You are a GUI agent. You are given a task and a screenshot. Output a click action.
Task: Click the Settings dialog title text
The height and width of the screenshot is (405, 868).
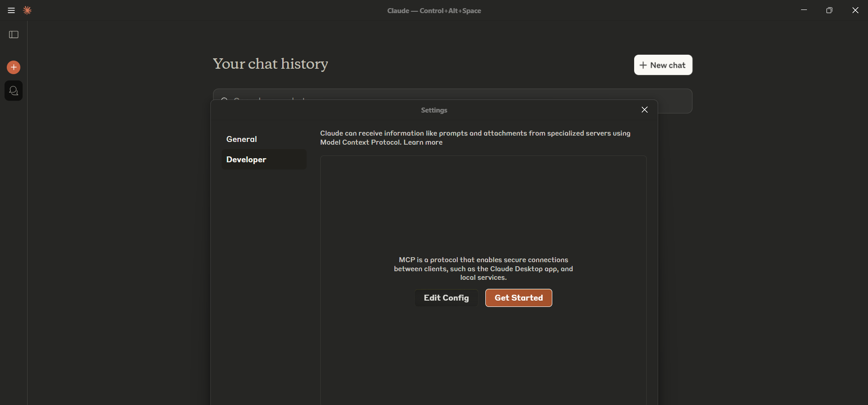[434, 110]
